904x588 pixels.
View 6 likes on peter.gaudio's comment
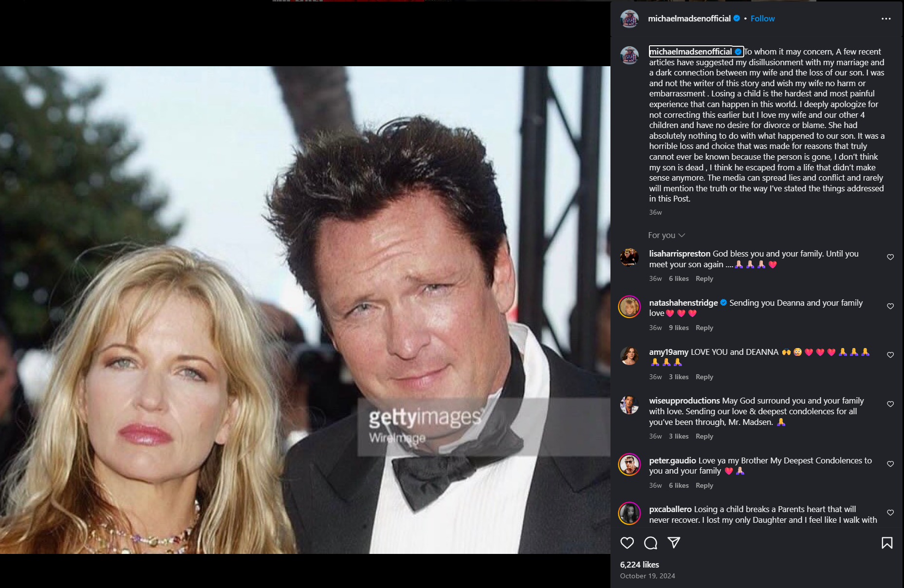(679, 485)
